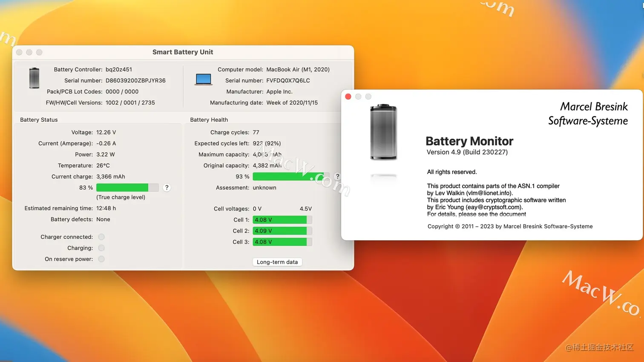Click the estimated remaining time 12:48 h
The height and width of the screenshot is (362, 644).
tap(106, 208)
